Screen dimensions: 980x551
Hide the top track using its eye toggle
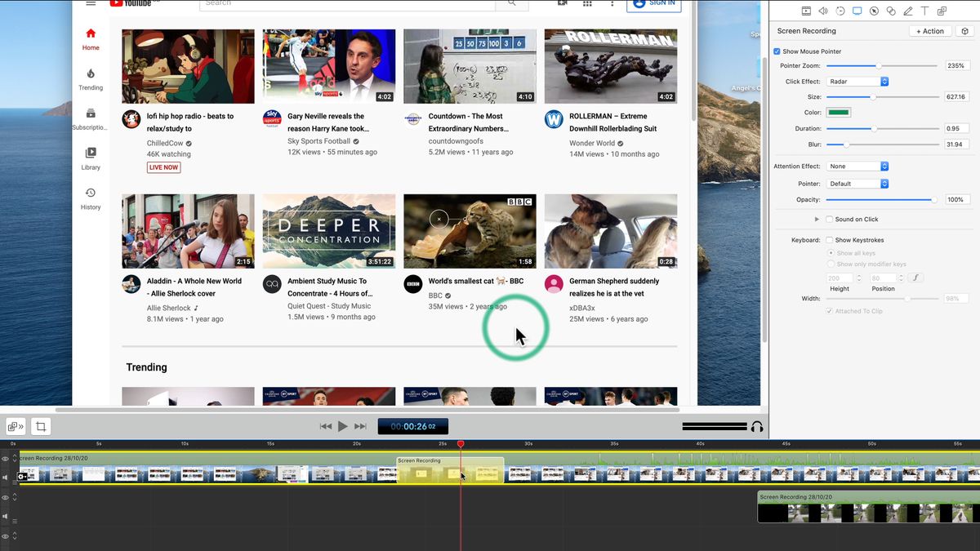point(4,459)
